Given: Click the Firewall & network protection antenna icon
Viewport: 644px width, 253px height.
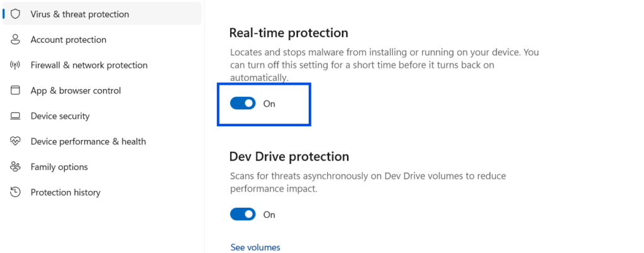Looking at the screenshot, I should (16, 65).
